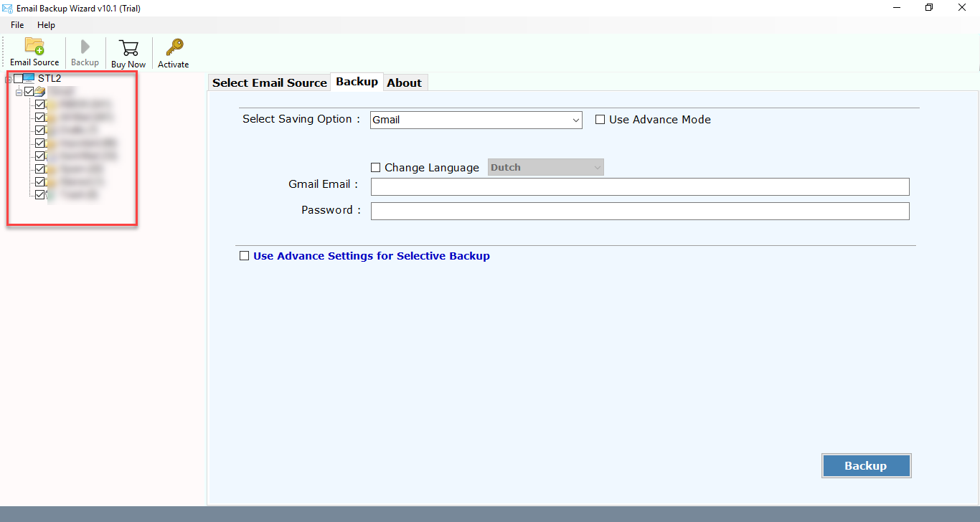Switch to the Select Email Source tab

[269, 82]
